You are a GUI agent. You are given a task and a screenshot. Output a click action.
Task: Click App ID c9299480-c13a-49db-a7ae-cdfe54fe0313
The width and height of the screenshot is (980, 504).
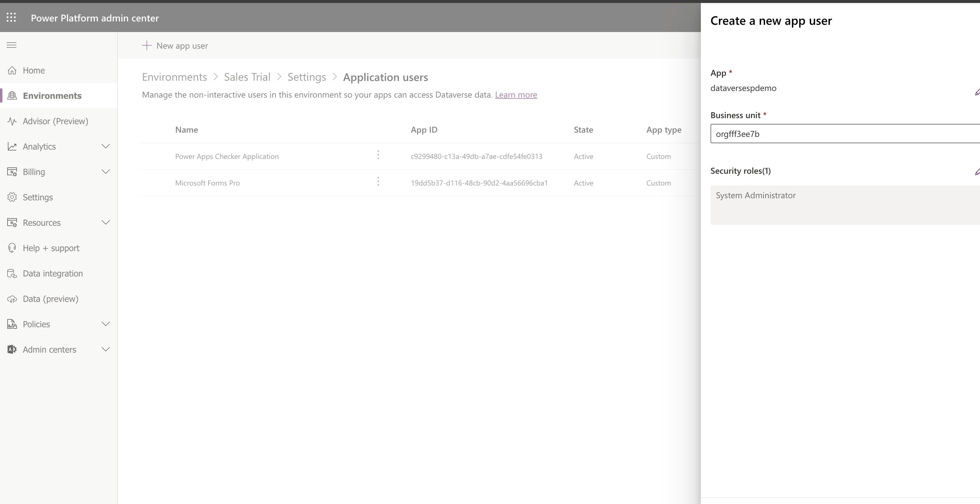click(x=476, y=156)
